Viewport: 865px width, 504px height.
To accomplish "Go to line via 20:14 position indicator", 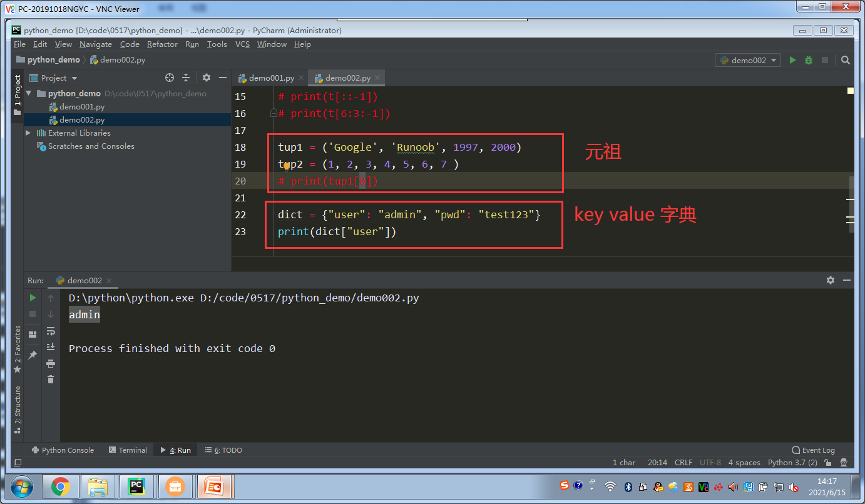I will [657, 463].
